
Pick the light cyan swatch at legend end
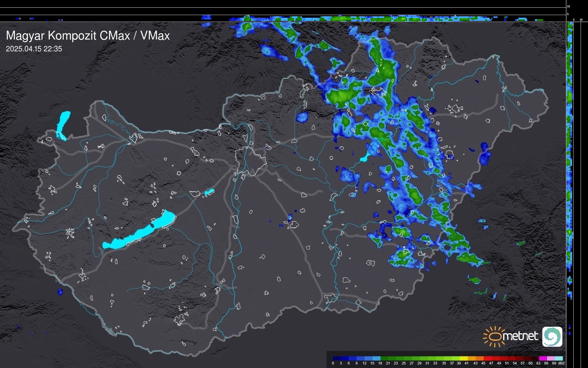(559, 359)
